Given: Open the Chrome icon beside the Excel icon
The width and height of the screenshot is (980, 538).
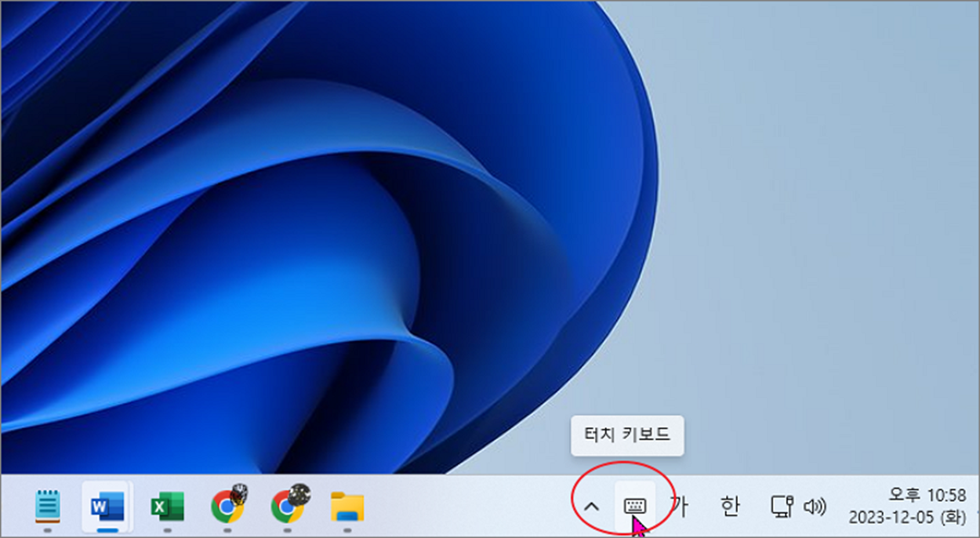Looking at the screenshot, I should pos(229,505).
